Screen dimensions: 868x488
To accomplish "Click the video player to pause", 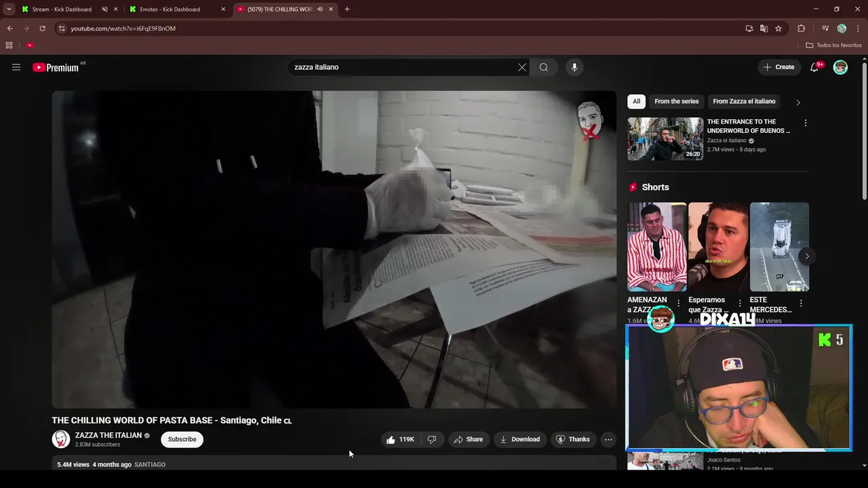I will [334, 249].
